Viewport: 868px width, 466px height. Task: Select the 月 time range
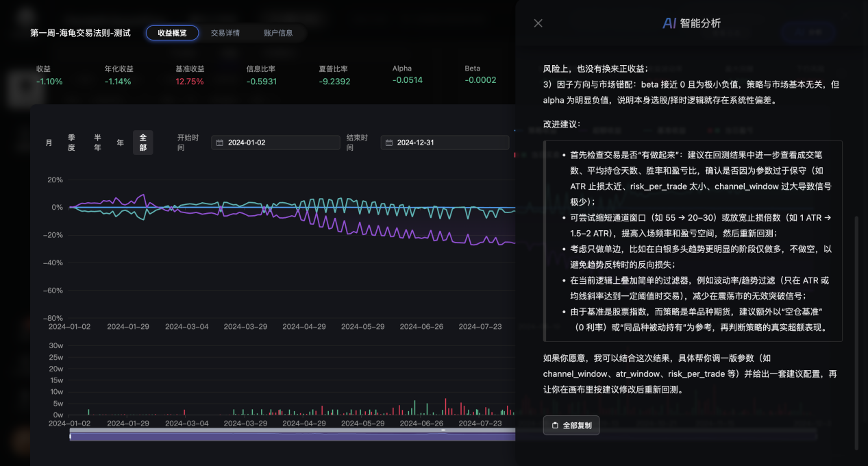49,143
